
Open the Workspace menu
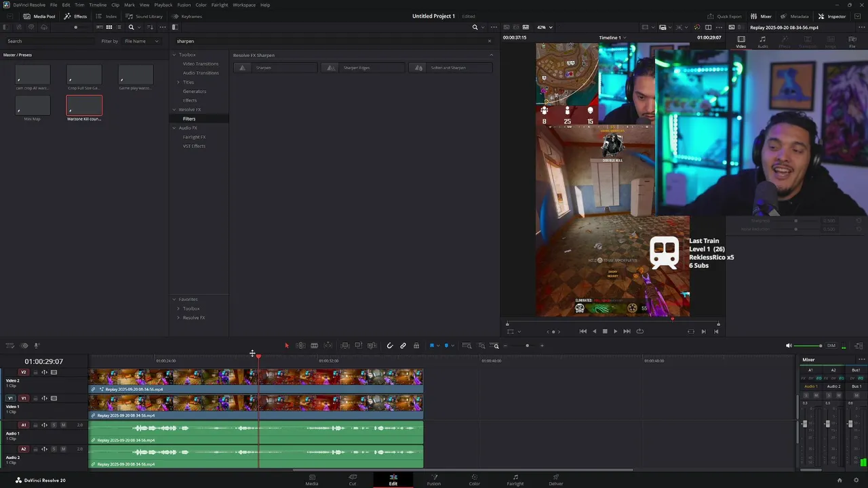[244, 5]
